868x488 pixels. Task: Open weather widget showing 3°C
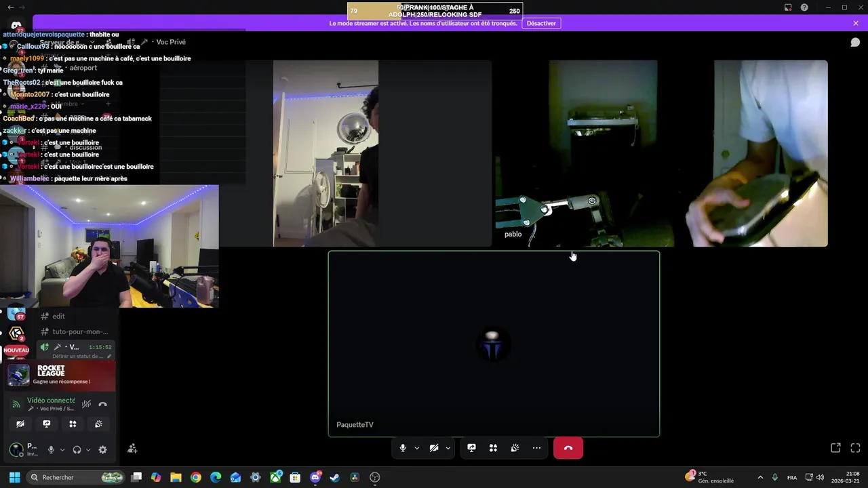tap(709, 477)
